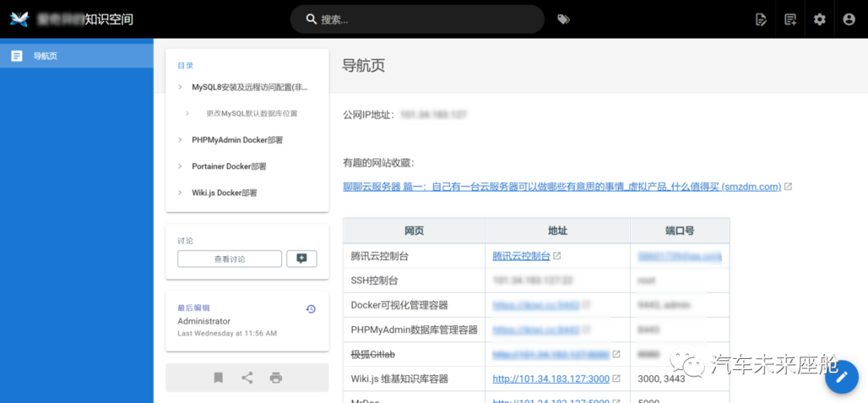Screen dimensions: 868x403
Task: Go to Portainer Docker部署 section
Action: pyautogui.click(x=229, y=166)
